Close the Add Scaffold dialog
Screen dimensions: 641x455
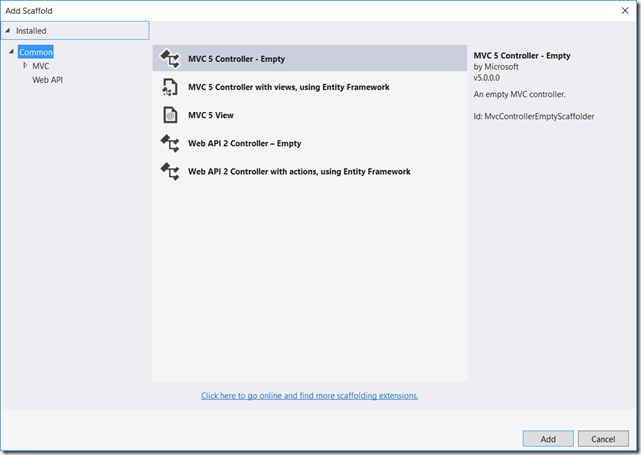click(625, 11)
